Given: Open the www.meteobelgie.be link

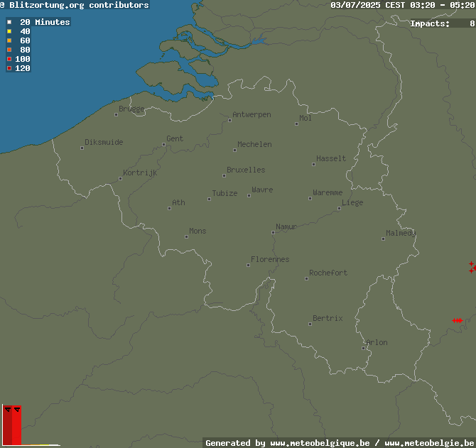Looking at the screenshot, I should click(430, 443).
